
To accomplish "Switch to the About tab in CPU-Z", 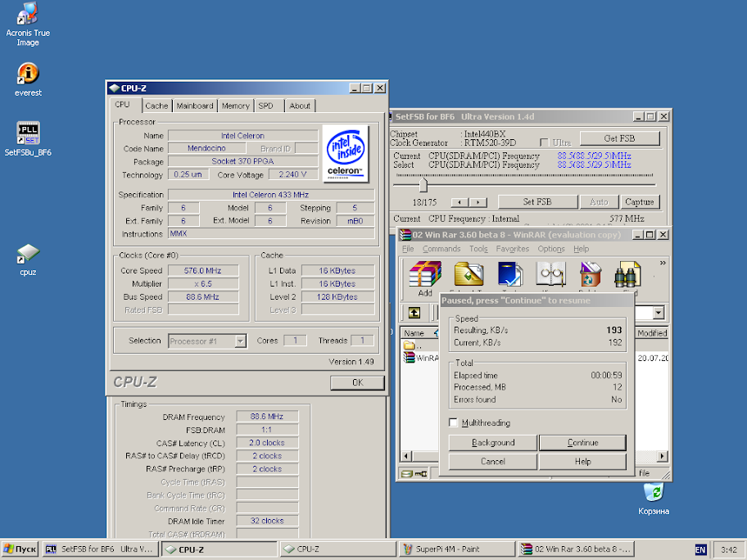I will pyautogui.click(x=300, y=106).
